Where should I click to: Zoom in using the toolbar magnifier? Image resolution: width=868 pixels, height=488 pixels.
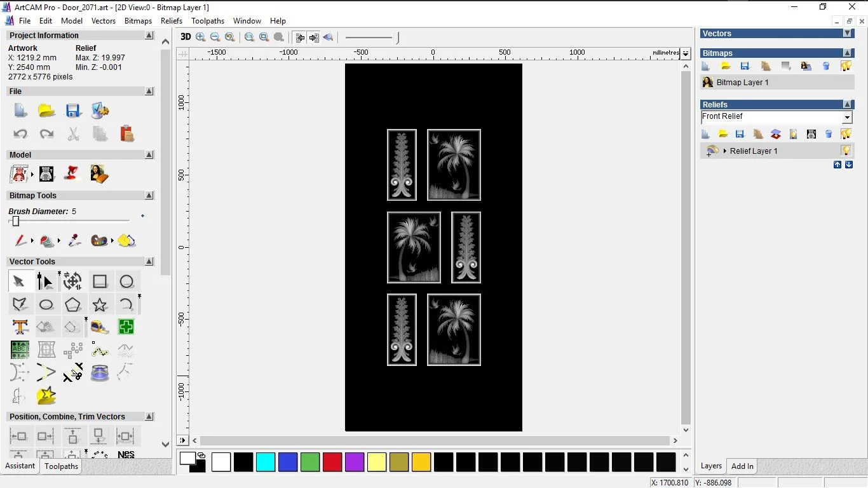tap(201, 37)
